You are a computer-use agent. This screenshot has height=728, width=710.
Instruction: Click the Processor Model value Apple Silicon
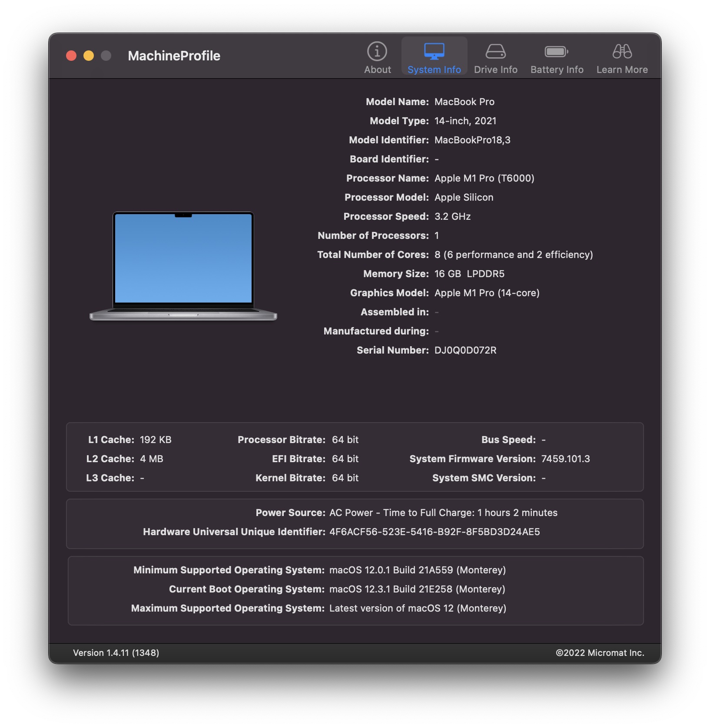click(464, 197)
